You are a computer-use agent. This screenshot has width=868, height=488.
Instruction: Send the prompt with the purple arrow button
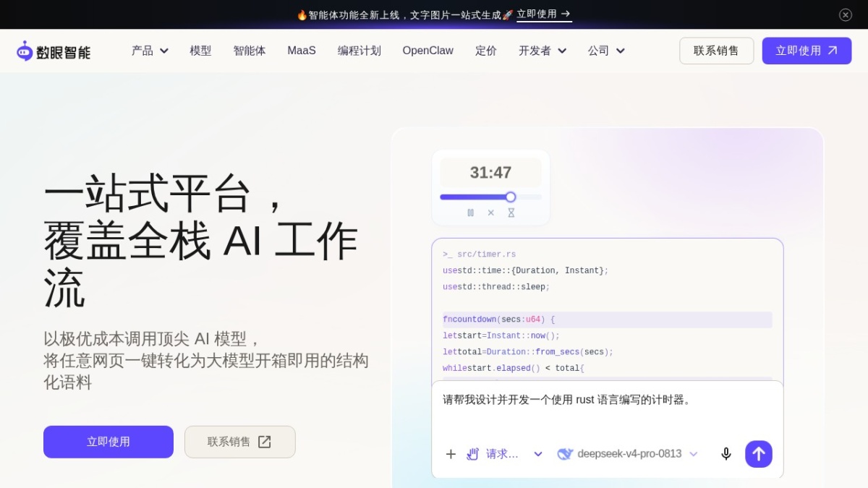coord(759,454)
